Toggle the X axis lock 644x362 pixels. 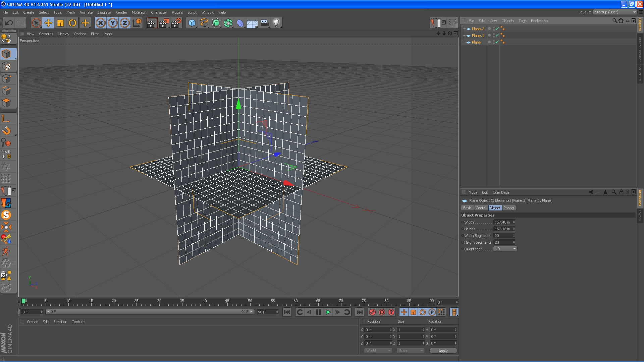coord(100,23)
